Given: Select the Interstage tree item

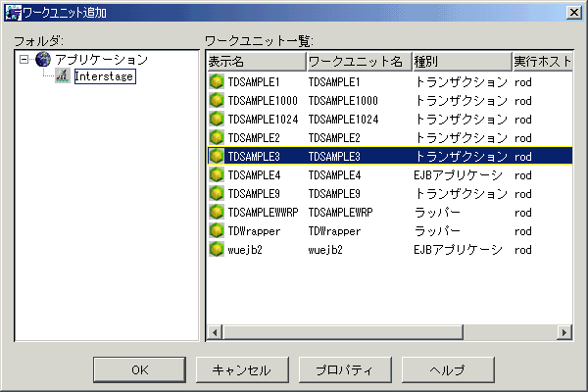Looking at the screenshot, I should click(x=105, y=76).
